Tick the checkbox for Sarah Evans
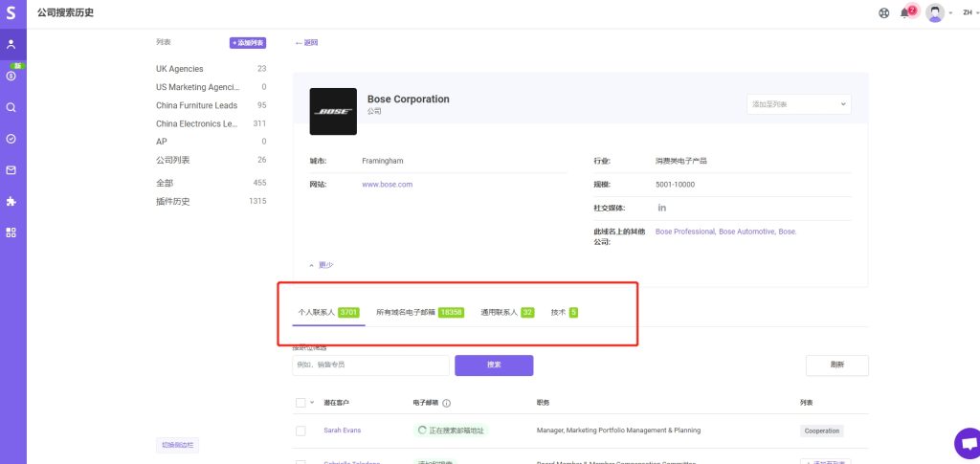 pyautogui.click(x=301, y=431)
